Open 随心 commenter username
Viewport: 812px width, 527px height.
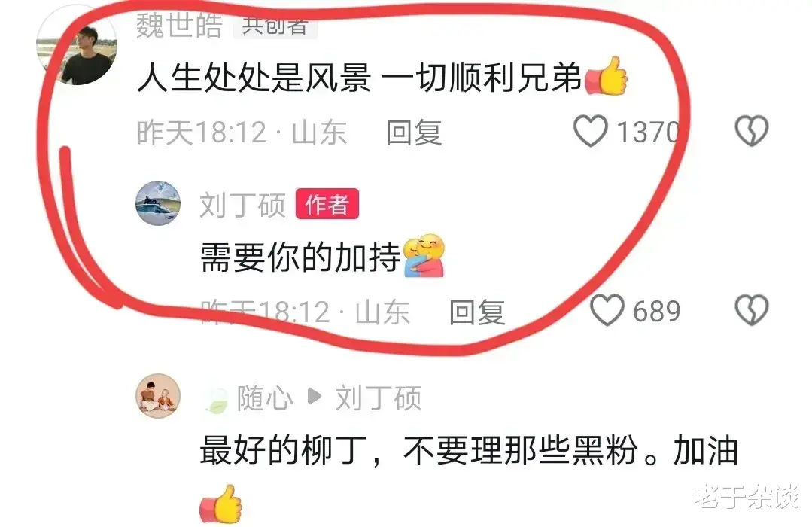coord(265,398)
